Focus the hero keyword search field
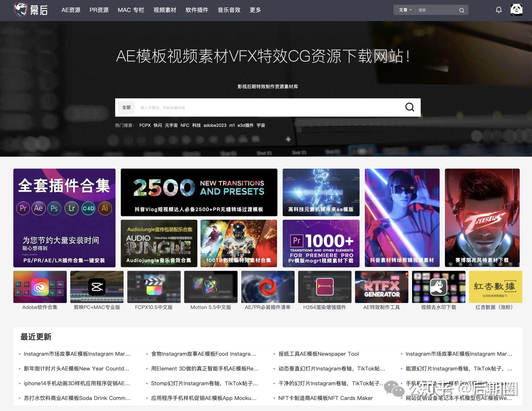This screenshot has width=532, height=411. [268, 107]
